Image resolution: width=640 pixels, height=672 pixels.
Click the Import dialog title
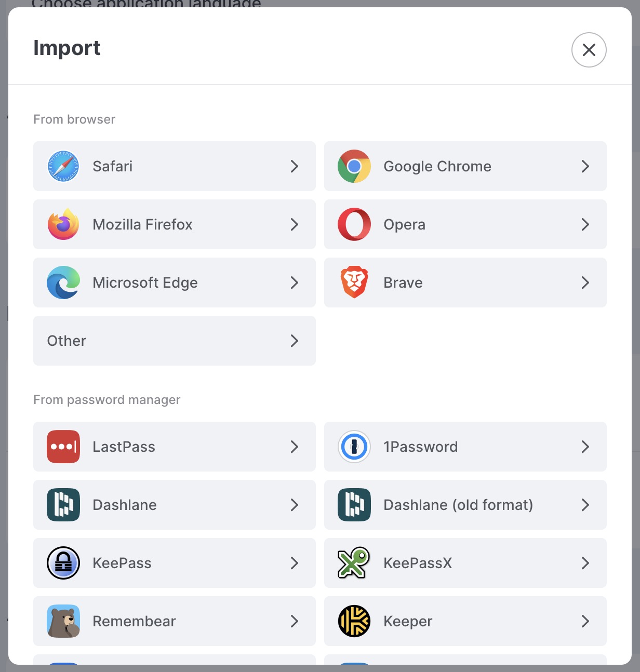[67, 48]
